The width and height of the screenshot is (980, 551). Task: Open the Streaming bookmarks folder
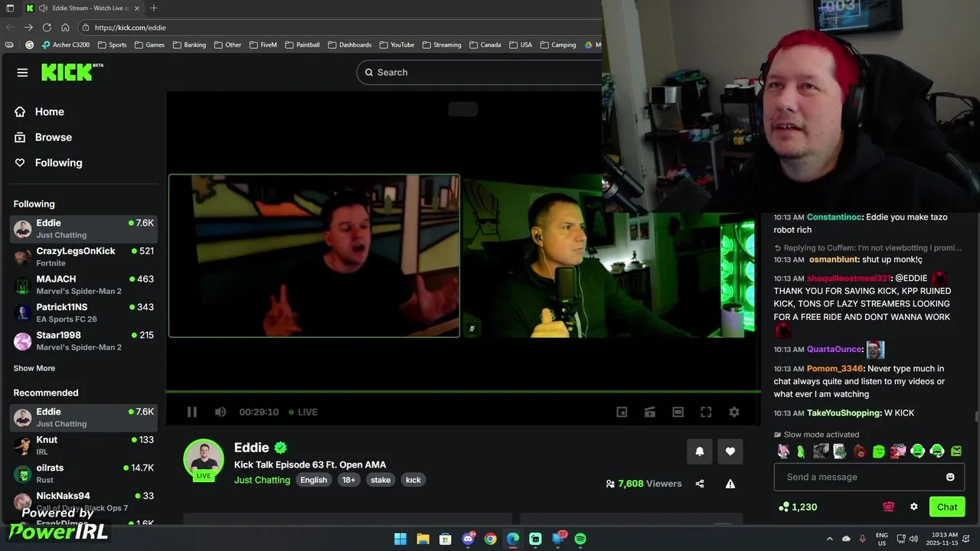(442, 45)
